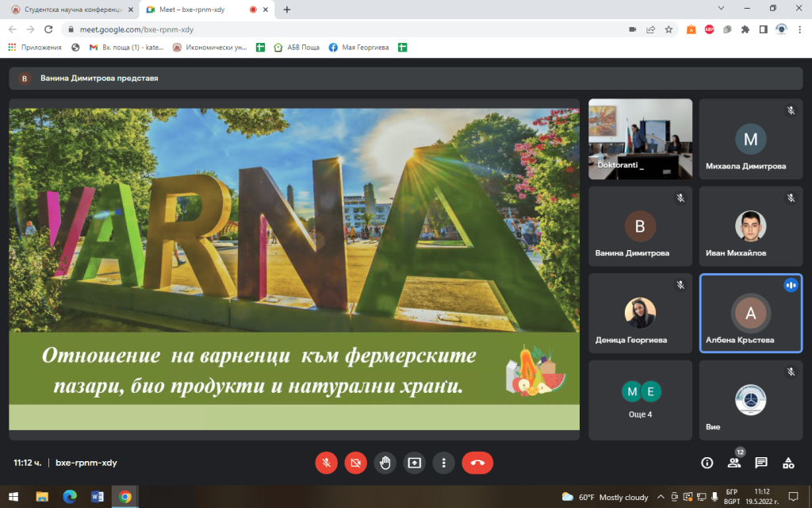
Task: Start presenting your screen
Action: (x=414, y=463)
